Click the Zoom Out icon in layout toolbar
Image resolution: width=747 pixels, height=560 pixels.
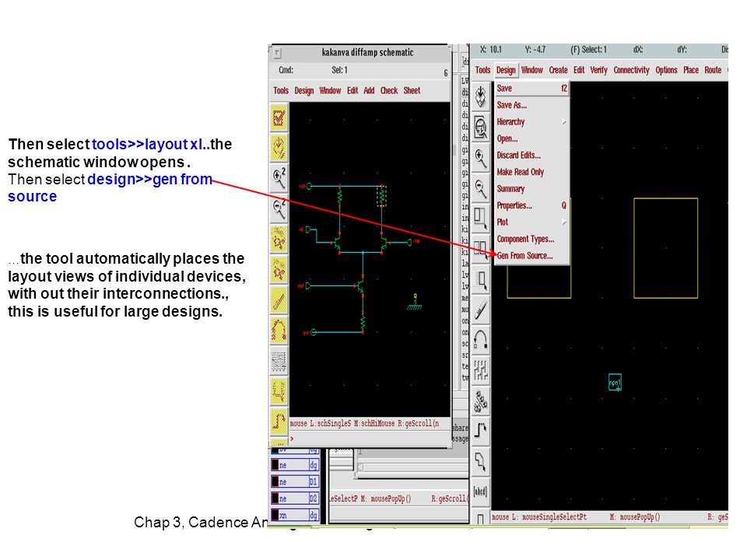point(481,188)
